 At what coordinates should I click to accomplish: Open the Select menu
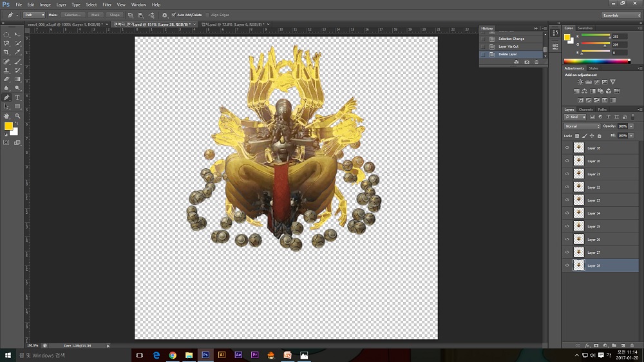coord(91,5)
